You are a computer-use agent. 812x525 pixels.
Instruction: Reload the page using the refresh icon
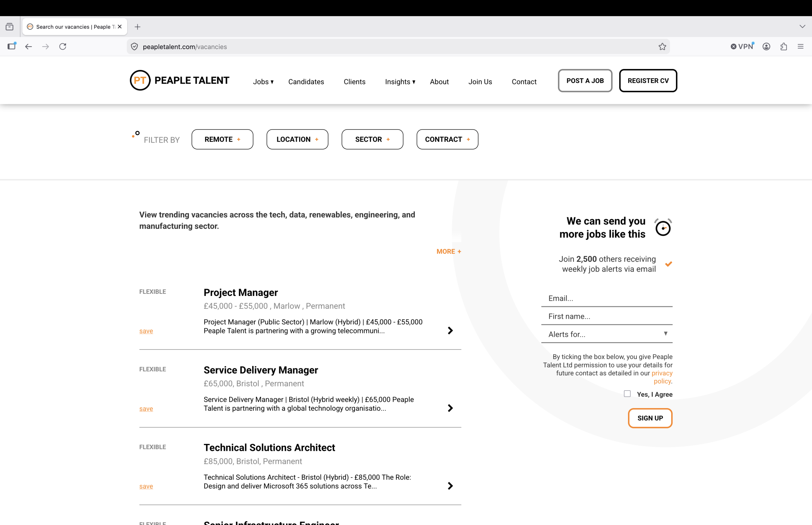(x=63, y=47)
